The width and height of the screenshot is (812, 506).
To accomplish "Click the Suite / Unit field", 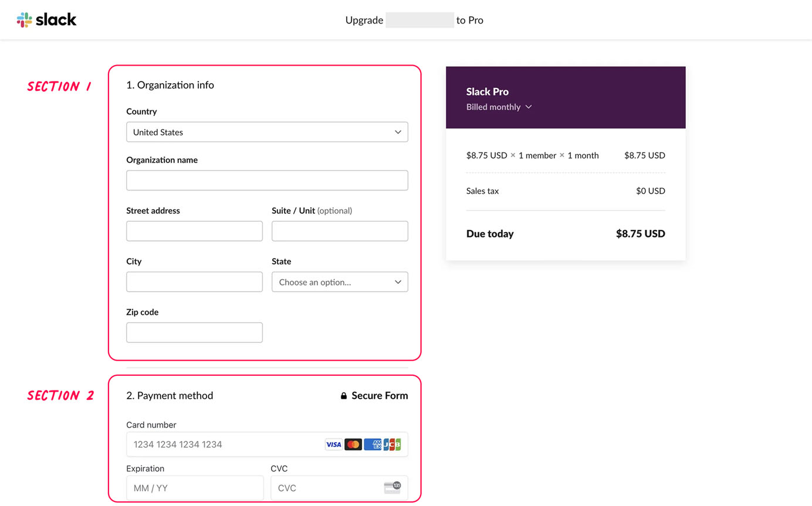I will (x=340, y=231).
